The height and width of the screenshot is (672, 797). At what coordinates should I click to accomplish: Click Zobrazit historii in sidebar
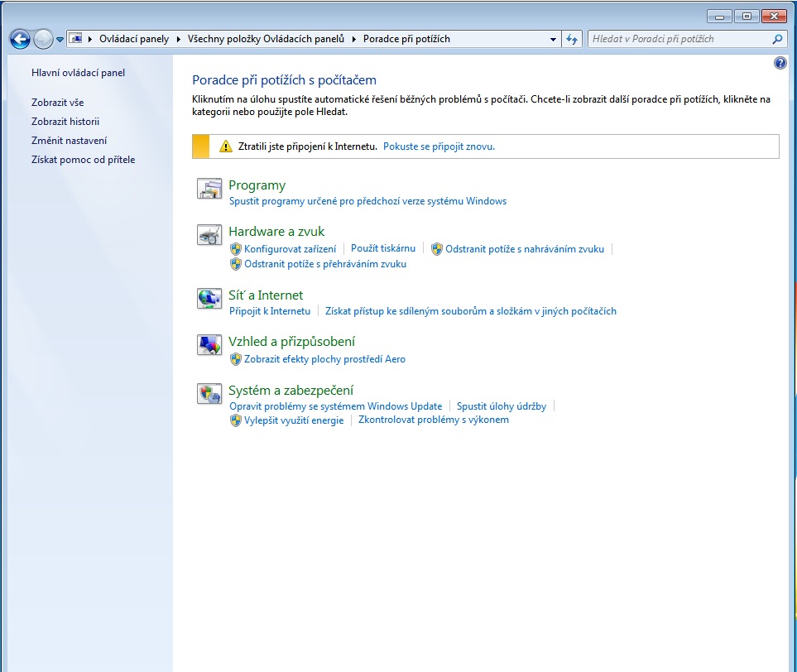coord(65,122)
